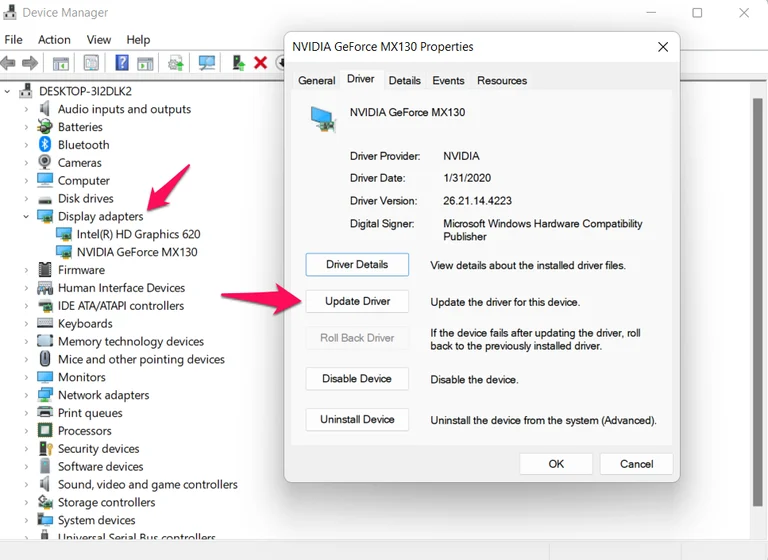
Task: Expand the Audio inputs and outputs category
Action: point(26,109)
